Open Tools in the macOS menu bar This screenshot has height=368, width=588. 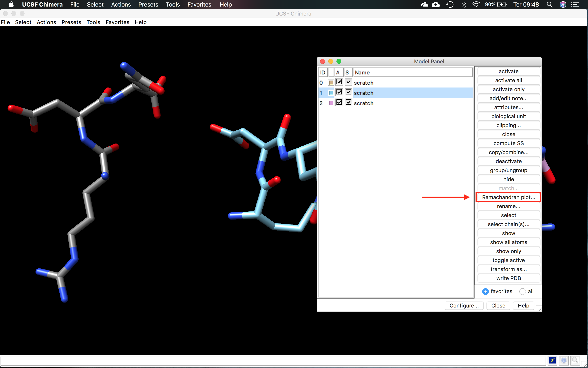point(173,4)
